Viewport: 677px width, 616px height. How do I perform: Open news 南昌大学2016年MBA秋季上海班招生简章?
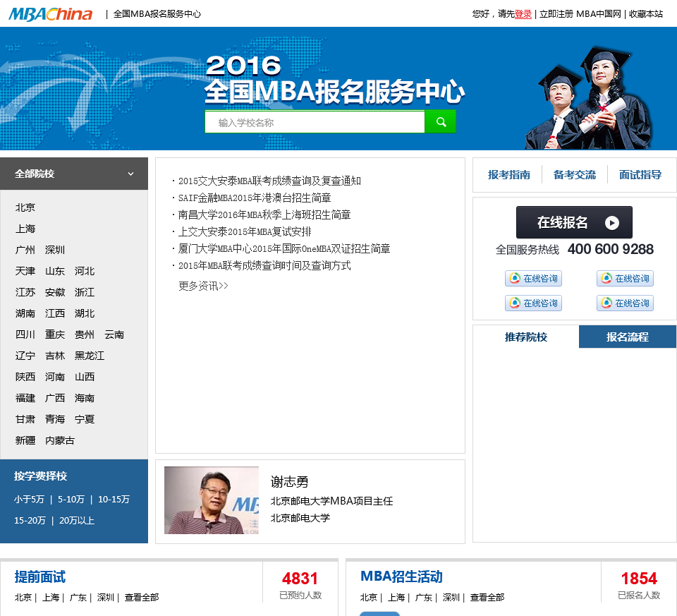(x=264, y=215)
